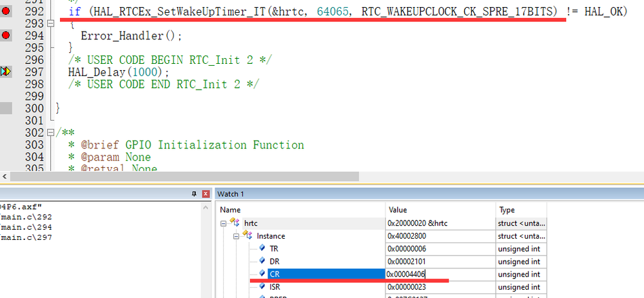The image size is (644, 298).
Task: Click the Value column header
Action: (x=398, y=210)
